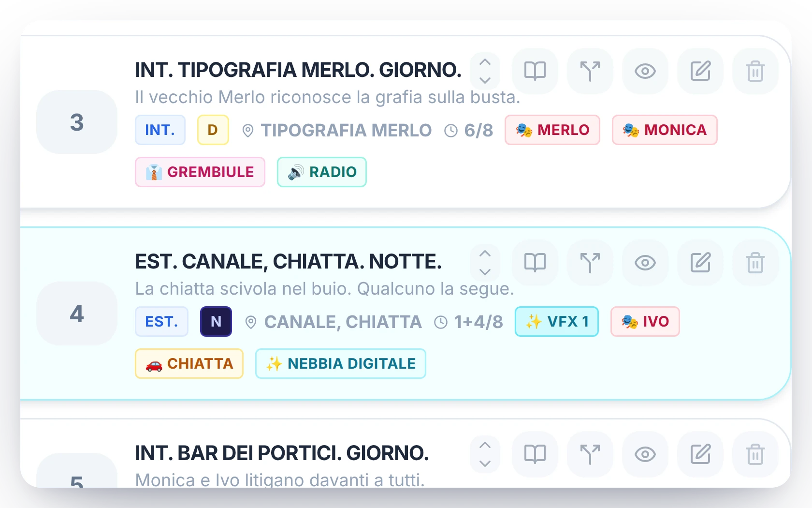Reorder scene 4 with the chevron control
The image size is (812, 508).
point(485,263)
